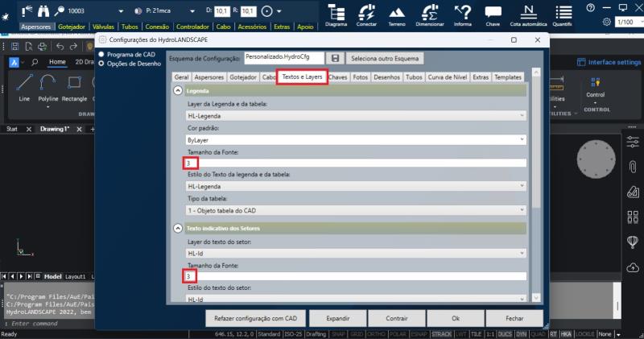Switch to the Aspersores settings tab

tap(209, 77)
